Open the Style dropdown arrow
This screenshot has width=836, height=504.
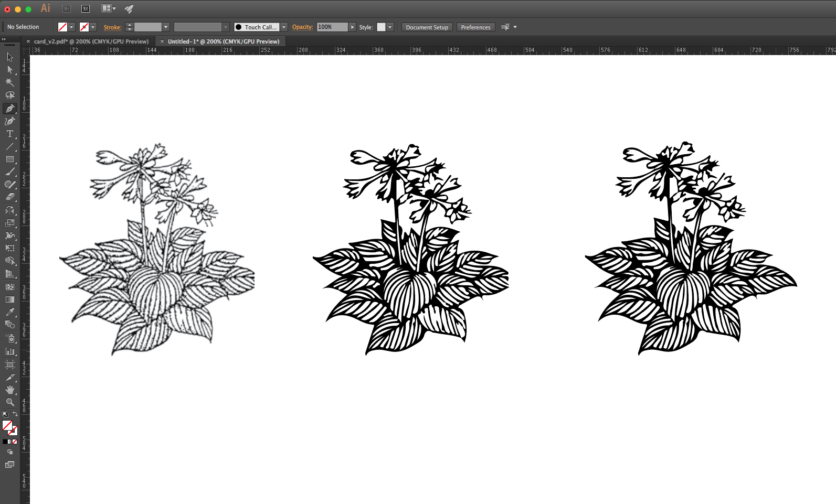coord(390,27)
